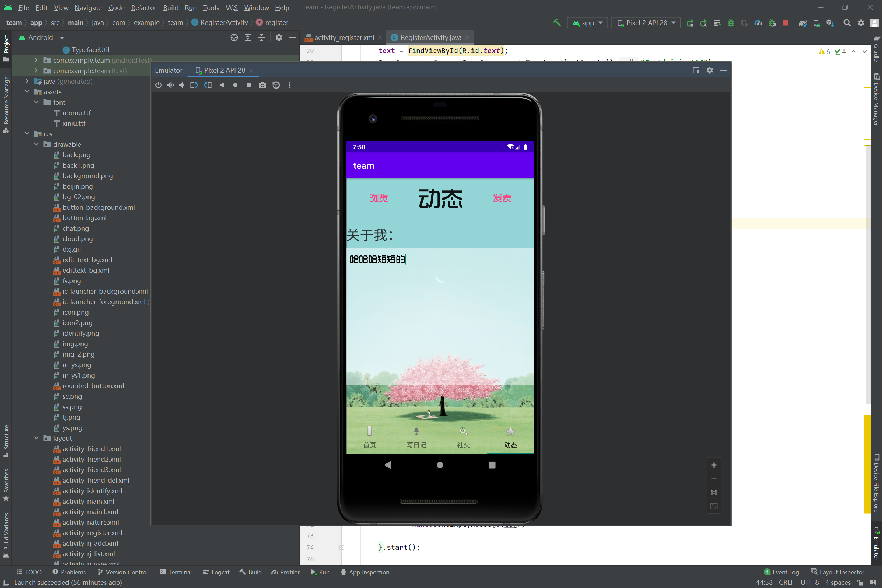
Task: Collapse the drawable folder
Action: tap(36, 144)
